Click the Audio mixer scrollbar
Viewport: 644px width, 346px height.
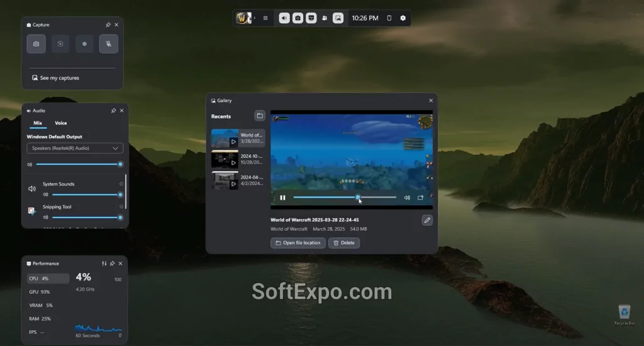tap(126, 192)
